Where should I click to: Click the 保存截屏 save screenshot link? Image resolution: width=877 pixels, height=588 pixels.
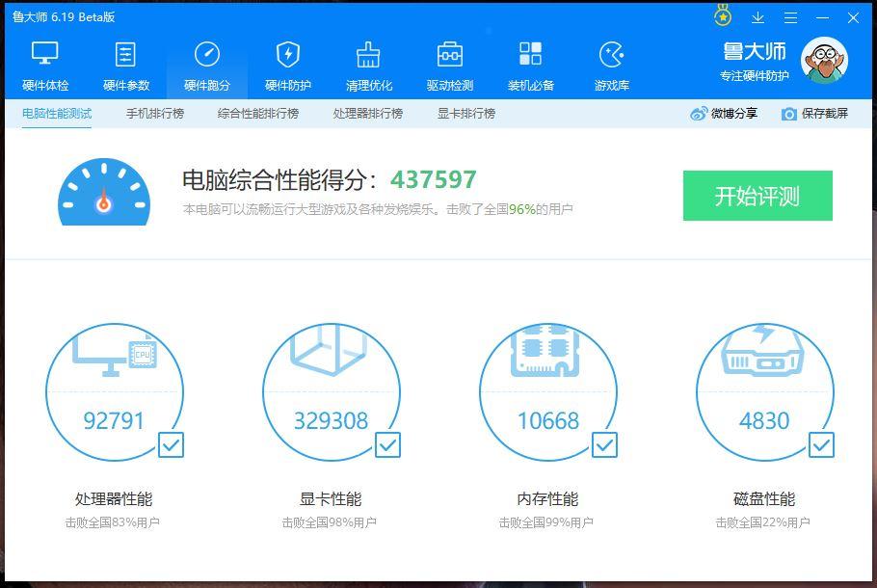[814, 114]
